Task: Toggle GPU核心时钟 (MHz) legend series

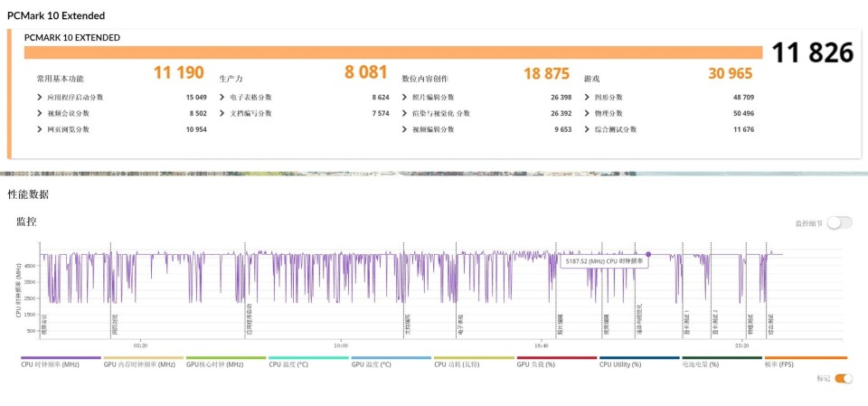Action: (x=226, y=362)
